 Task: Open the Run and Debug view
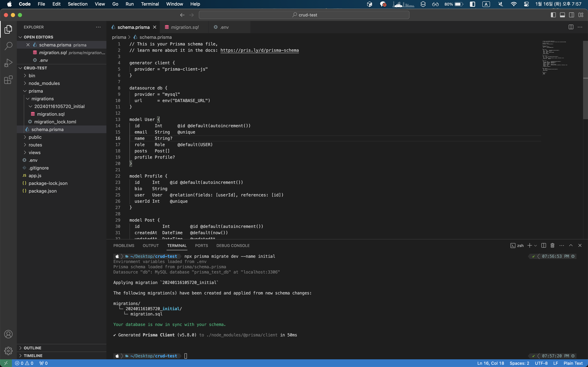coord(8,63)
